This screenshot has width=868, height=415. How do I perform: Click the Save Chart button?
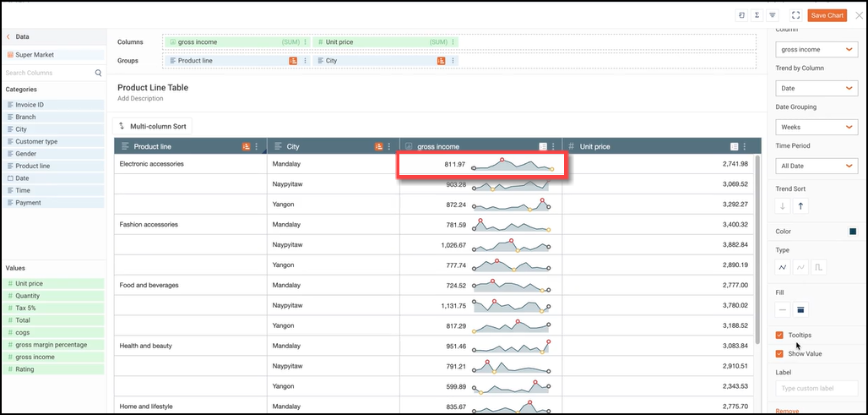[x=827, y=15]
